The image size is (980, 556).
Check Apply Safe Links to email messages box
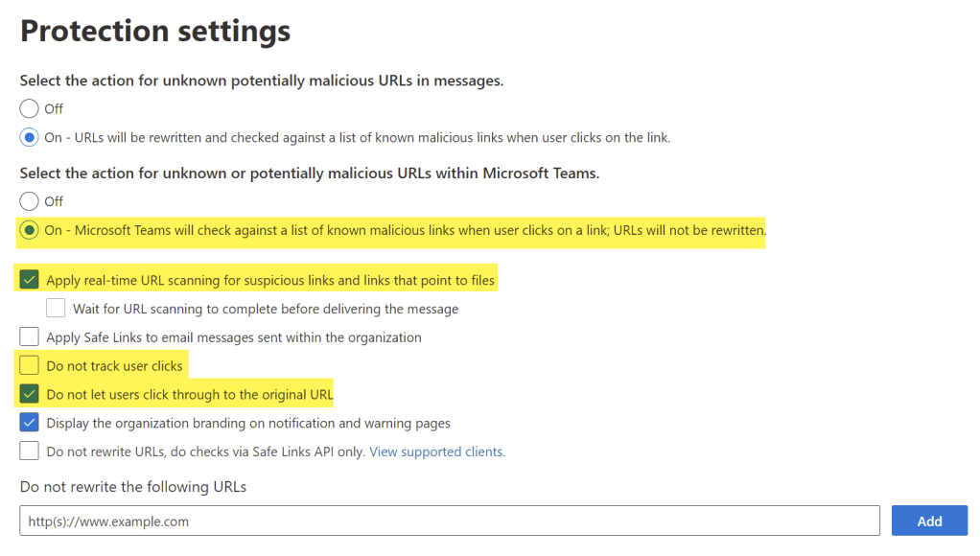pyautogui.click(x=30, y=337)
